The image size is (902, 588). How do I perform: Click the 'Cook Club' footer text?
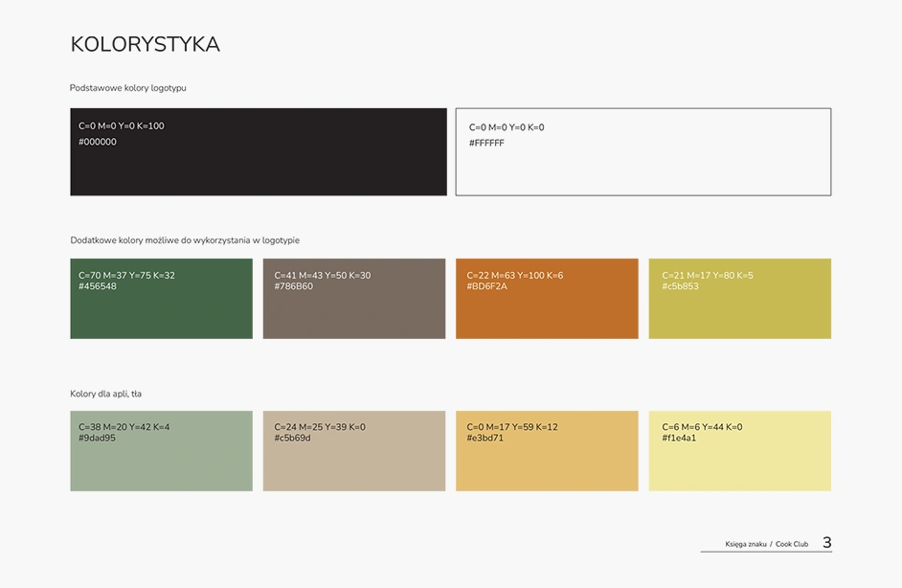[792, 544]
